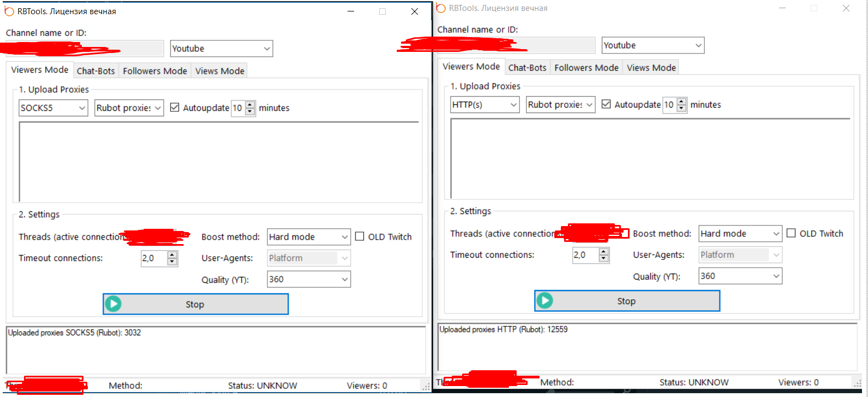Increase Timeout connections value in left window
The height and width of the screenshot is (397, 868).
coord(172,255)
